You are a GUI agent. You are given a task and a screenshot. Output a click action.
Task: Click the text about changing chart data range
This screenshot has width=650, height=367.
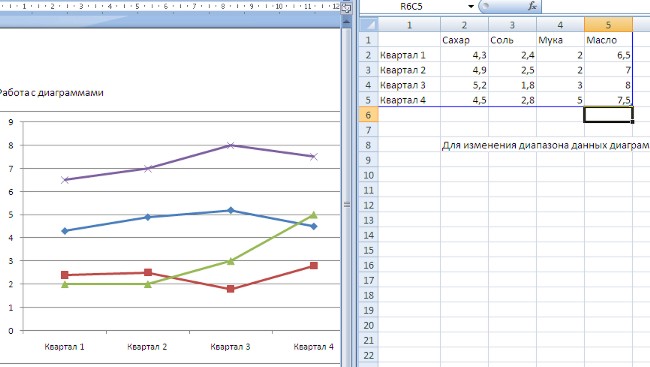(x=545, y=146)
